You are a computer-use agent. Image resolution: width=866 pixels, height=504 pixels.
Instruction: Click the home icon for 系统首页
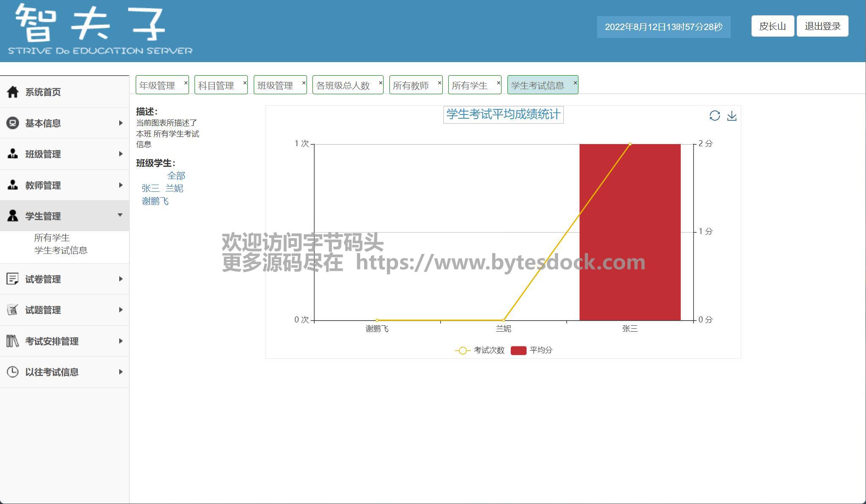13,92
